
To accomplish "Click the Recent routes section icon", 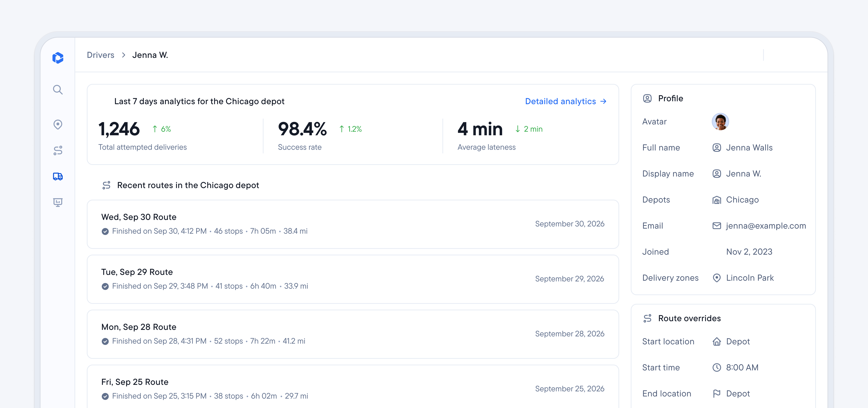I will point(107,185).
